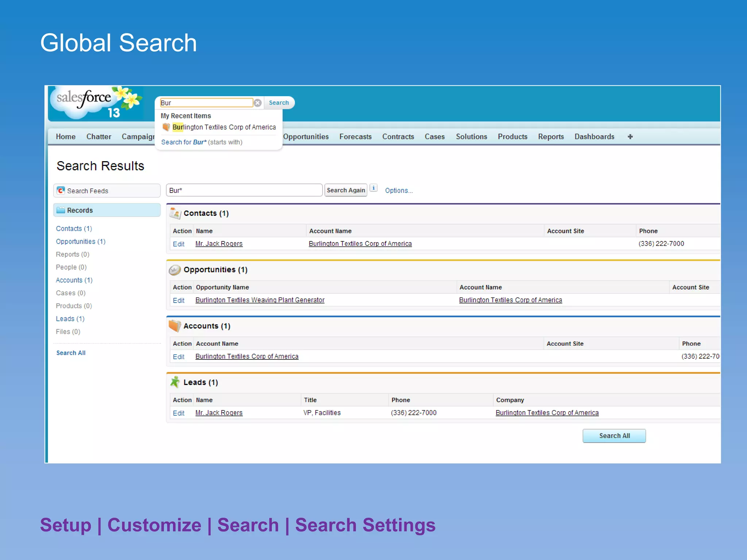The height and width of the screenshot is (560, 747).
Task: Click the Chatter feed icon in Search Feeds
Action: [61, 191]
